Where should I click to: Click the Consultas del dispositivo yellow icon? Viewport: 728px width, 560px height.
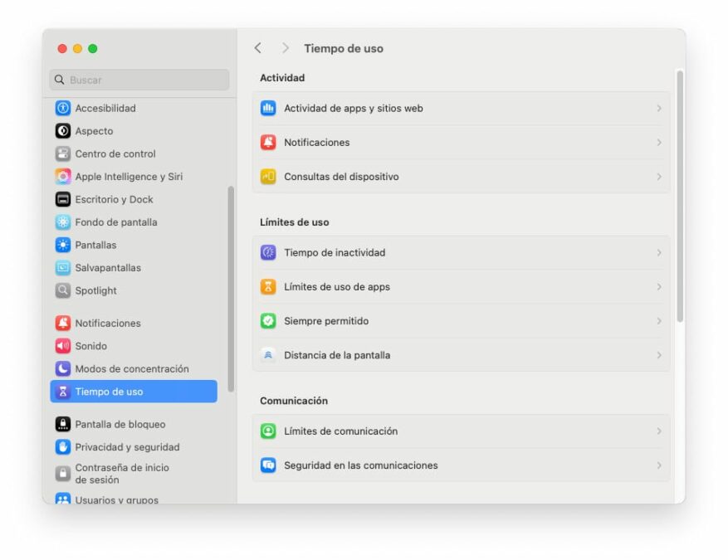(x=268, y=177)
